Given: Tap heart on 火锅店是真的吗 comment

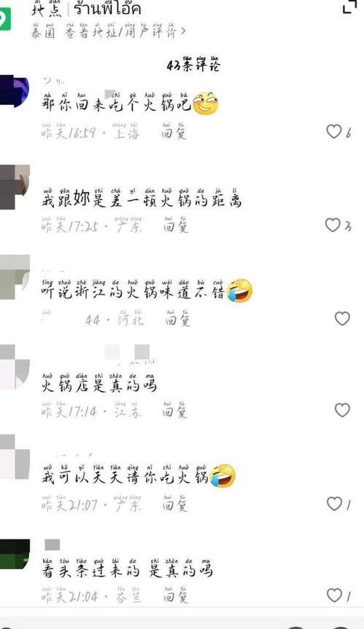Looking at the screenshot, I should [x=342, y=410].
